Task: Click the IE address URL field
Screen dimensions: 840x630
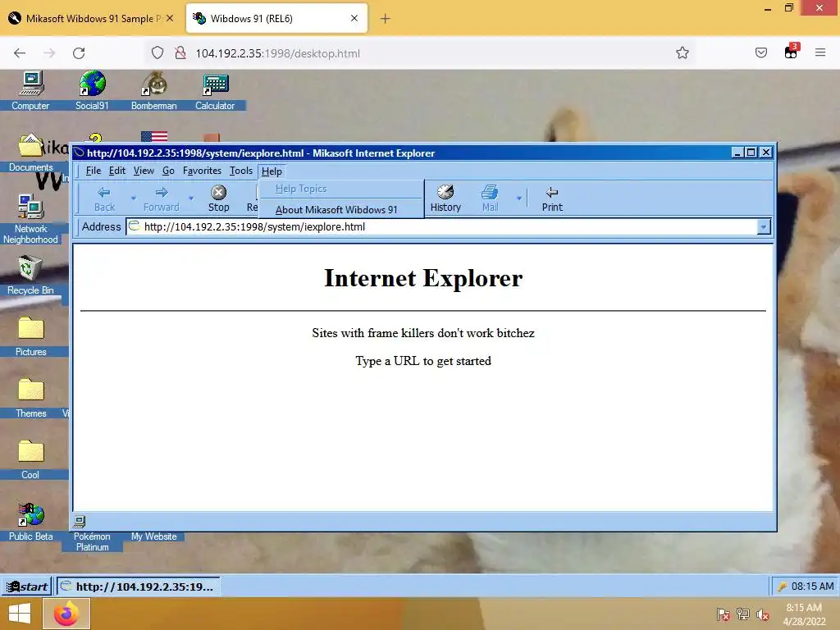Action: click(441, 227)
